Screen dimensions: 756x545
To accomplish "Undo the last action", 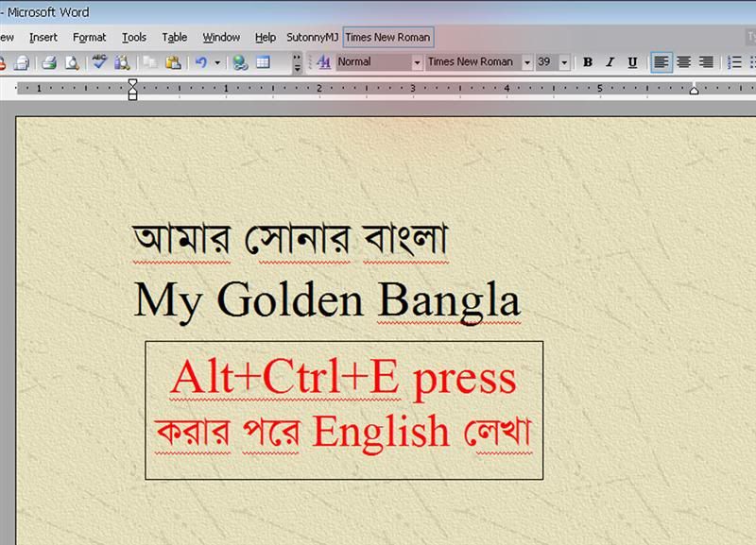I will (200, 62).
